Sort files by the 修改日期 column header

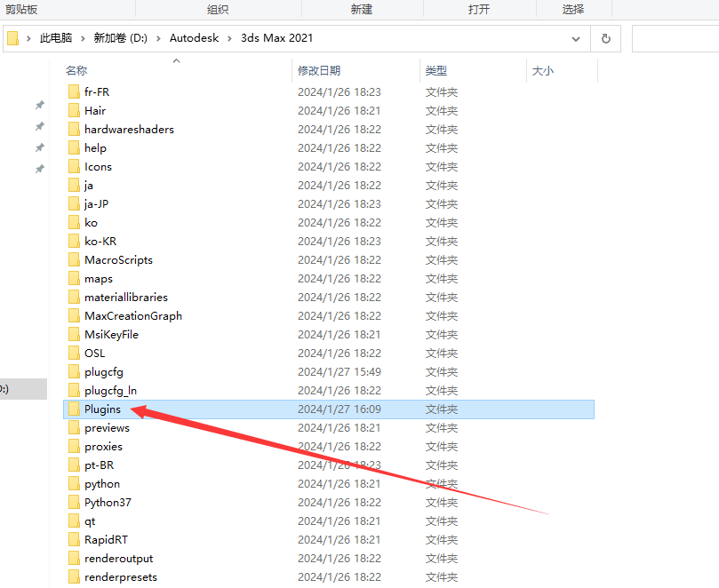coord(320,70)
